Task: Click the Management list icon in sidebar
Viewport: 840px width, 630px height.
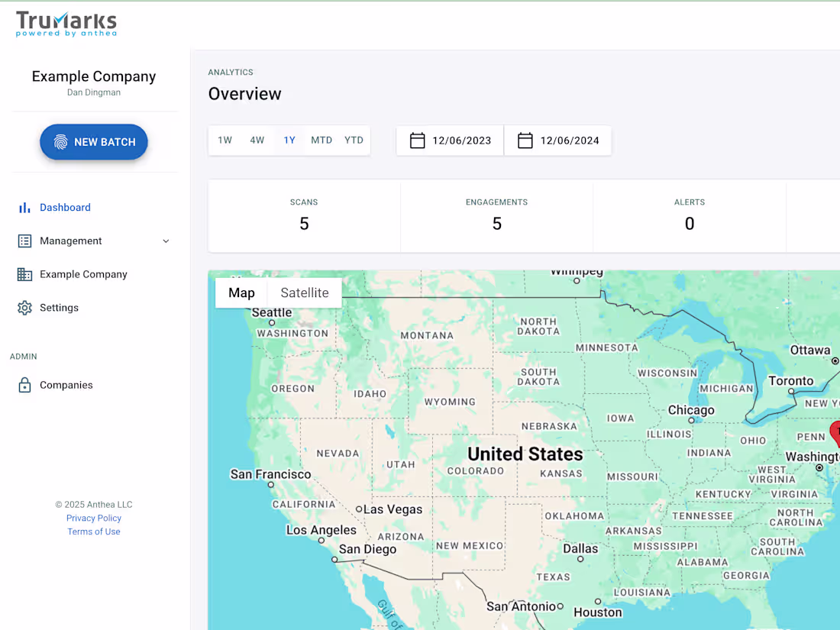Action: point(24,241)
